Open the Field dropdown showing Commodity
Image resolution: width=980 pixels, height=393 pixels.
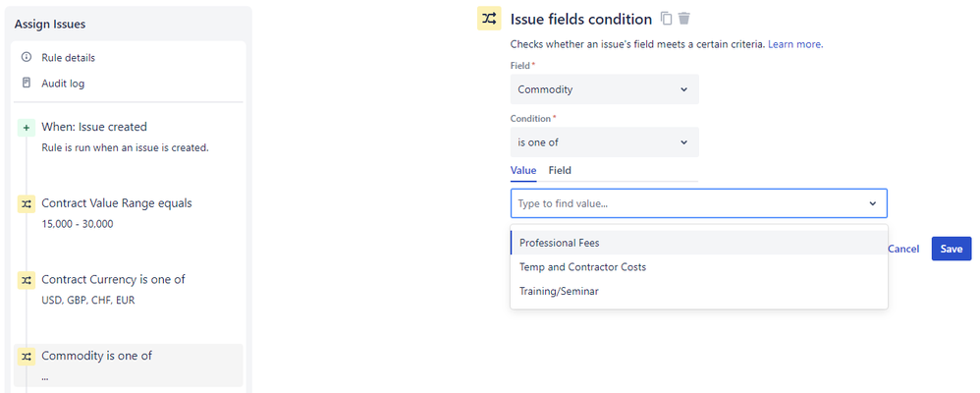click(x=604, y=89)
